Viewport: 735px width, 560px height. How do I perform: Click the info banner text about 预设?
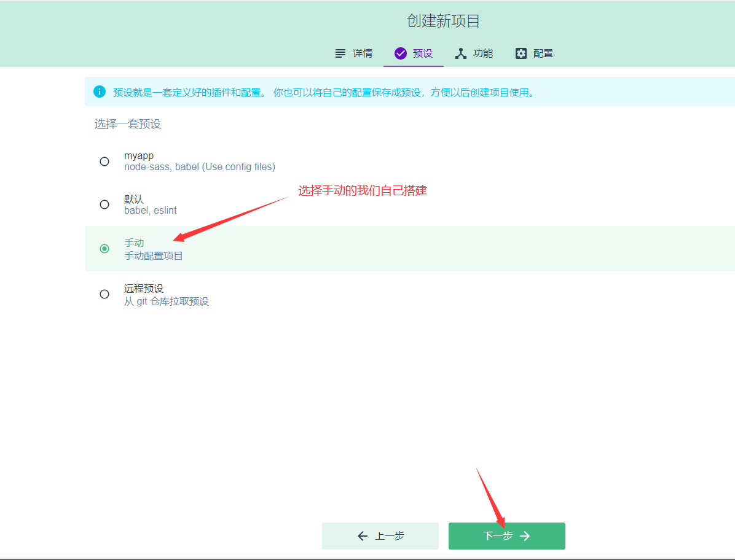pos(324,92)
